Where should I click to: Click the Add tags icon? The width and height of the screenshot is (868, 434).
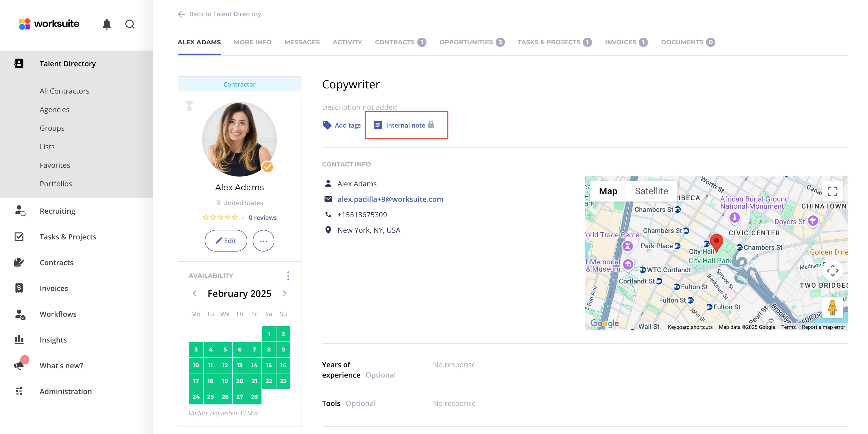[x=327, y=125]
